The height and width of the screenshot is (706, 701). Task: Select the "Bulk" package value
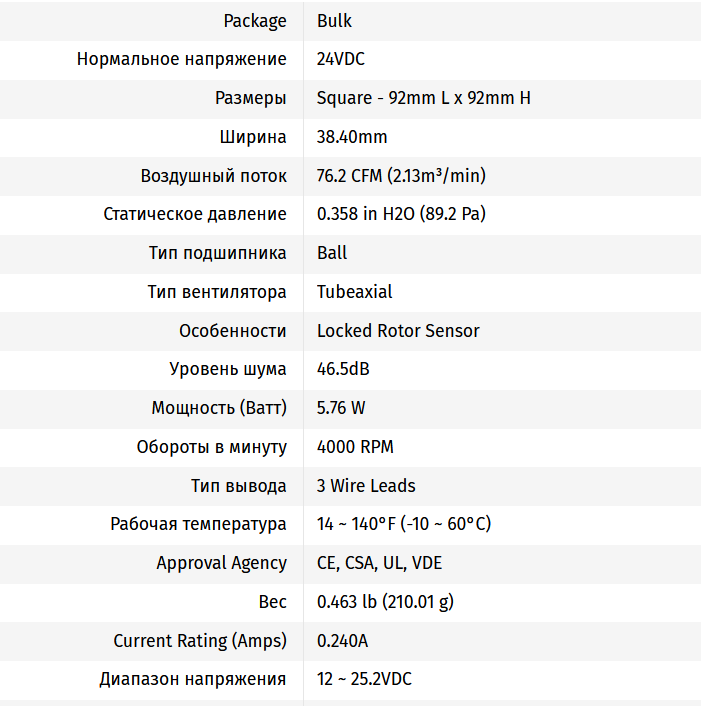pos(334,20)
